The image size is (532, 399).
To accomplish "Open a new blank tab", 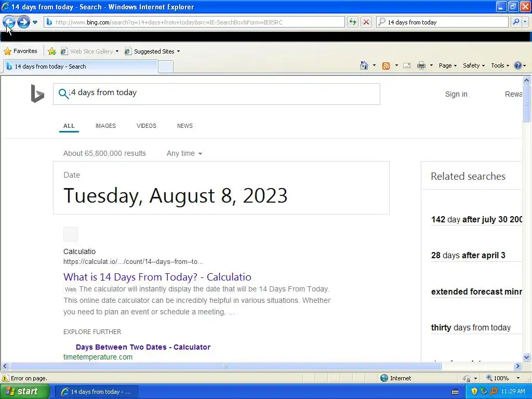I will 166,67.
